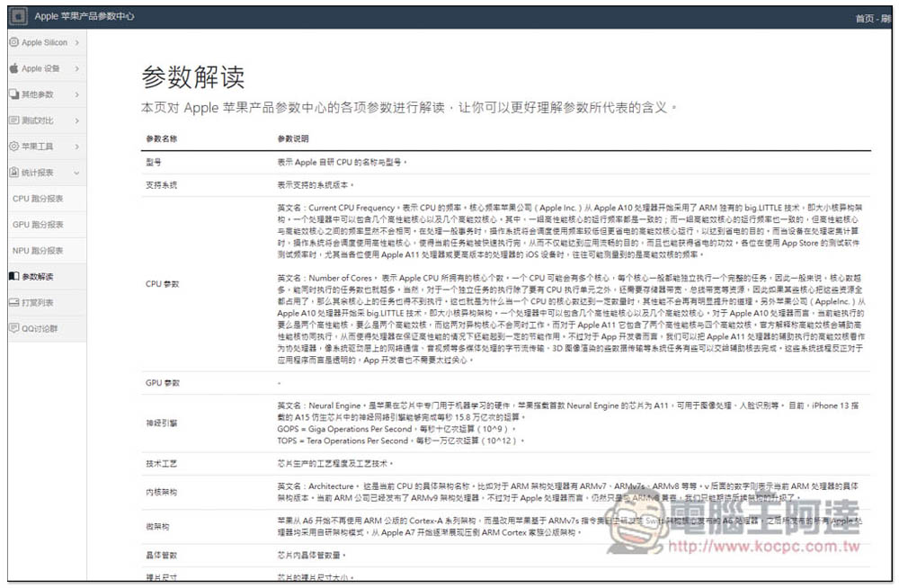
Task: Open the CPU 跑分报表 menu item
Action: click(x=38, y=199)
